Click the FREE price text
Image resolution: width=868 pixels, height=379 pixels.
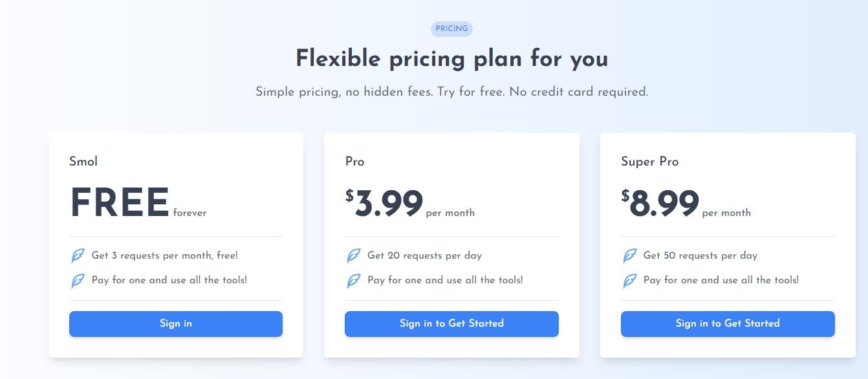point(120,203)
